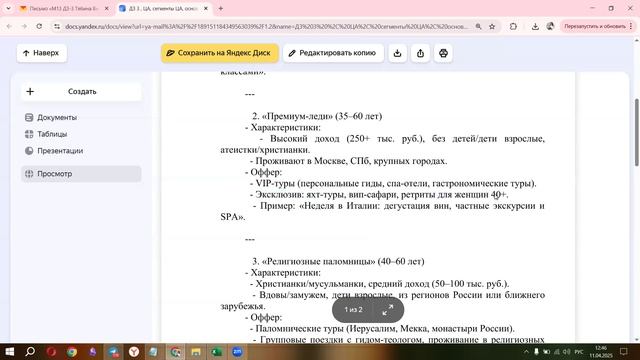Open Excel from the taskbar
The height and width of the screenshot is (360, 640).
217,351
